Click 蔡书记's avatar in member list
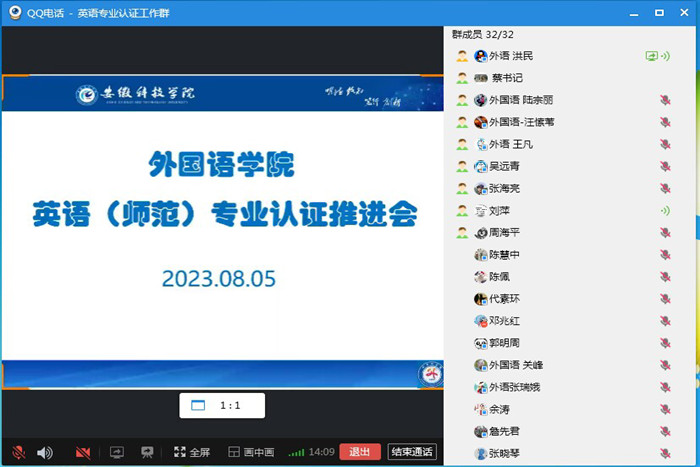 point(481,78)
